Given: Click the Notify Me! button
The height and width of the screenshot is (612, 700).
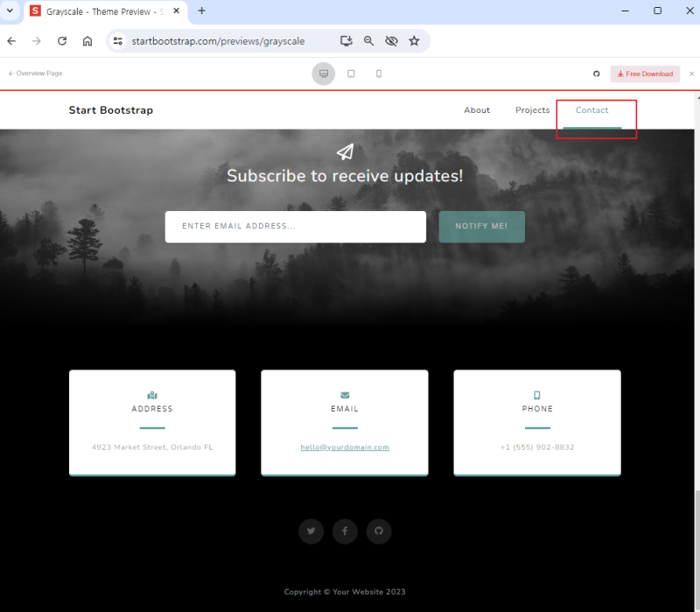Looking at the screenshot, I should 482,227.
